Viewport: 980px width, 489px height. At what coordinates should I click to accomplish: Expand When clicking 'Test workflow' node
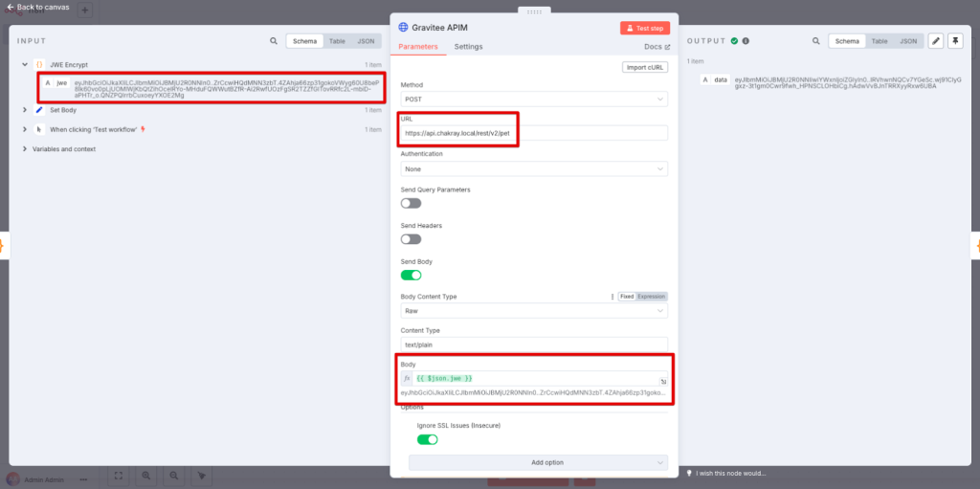(x=24, y=129)
